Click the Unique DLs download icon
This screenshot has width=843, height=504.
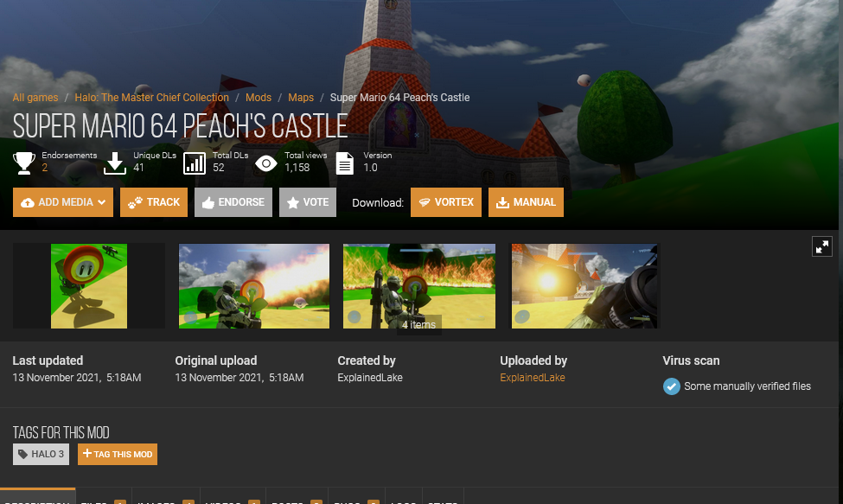[x=114, y=163]
